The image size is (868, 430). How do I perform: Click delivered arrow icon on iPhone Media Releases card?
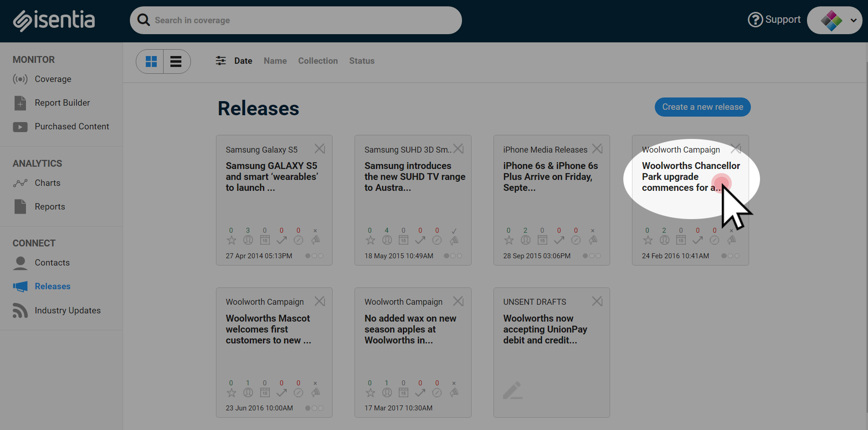(559, 240)
